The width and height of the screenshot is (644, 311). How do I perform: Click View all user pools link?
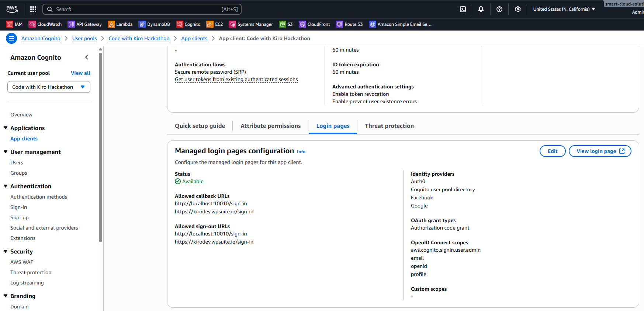[80, 73]
